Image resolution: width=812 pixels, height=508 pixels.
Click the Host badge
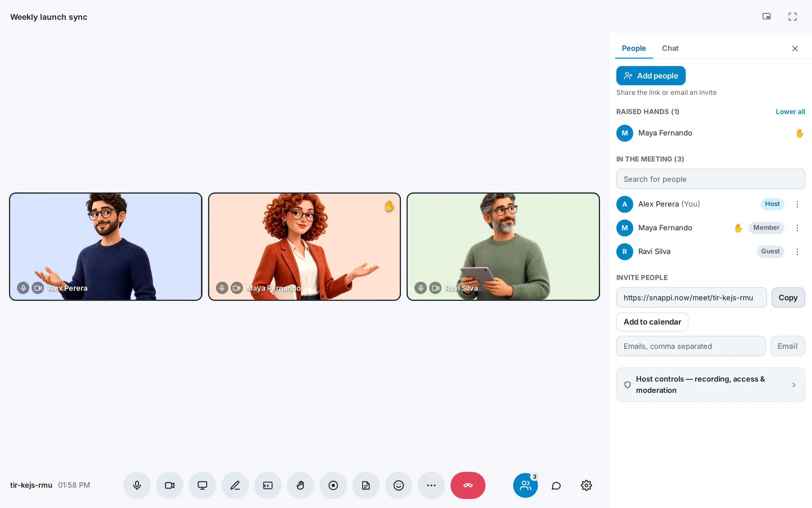(x=772, y=204)
